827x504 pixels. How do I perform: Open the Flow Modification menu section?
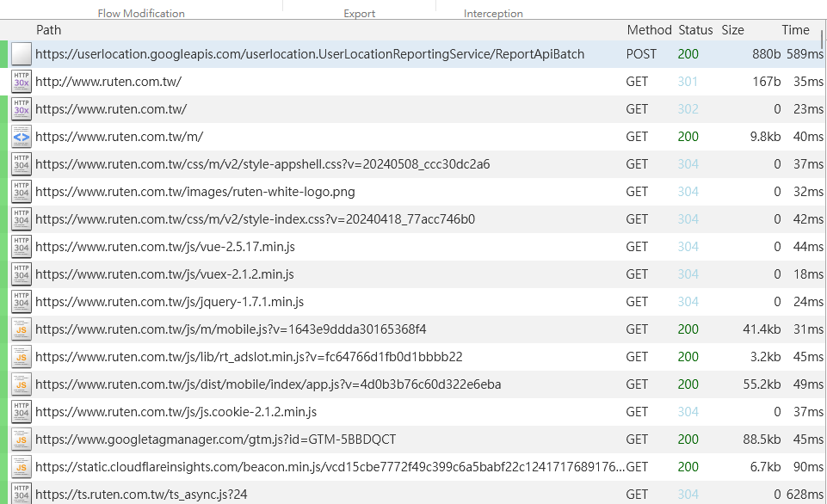pos(141,13)
